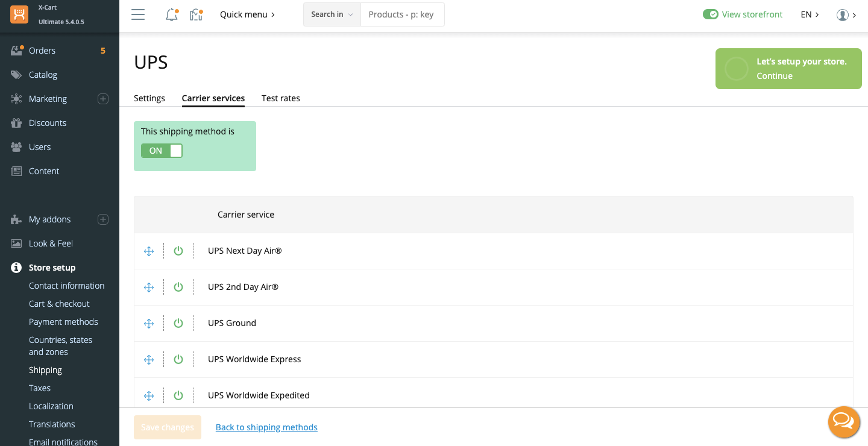
Task: Click Continue in the store setup banner
Action: click(x=775, y=76)
